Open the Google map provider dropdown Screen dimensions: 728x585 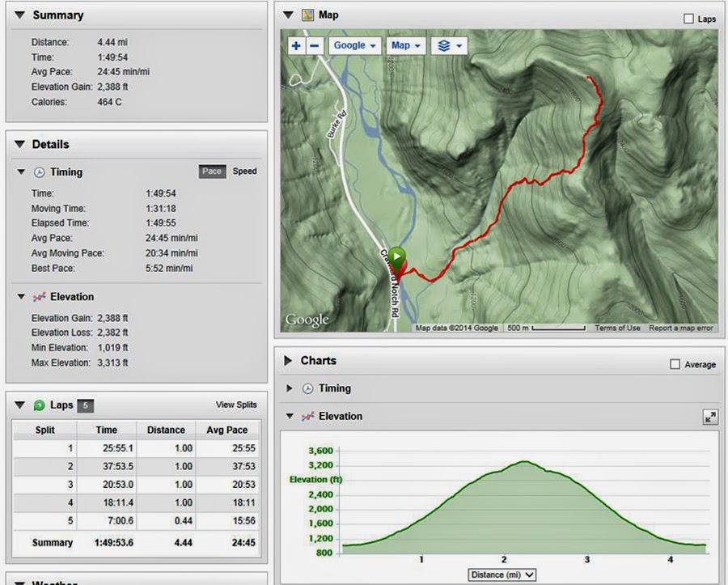[354, 45]
